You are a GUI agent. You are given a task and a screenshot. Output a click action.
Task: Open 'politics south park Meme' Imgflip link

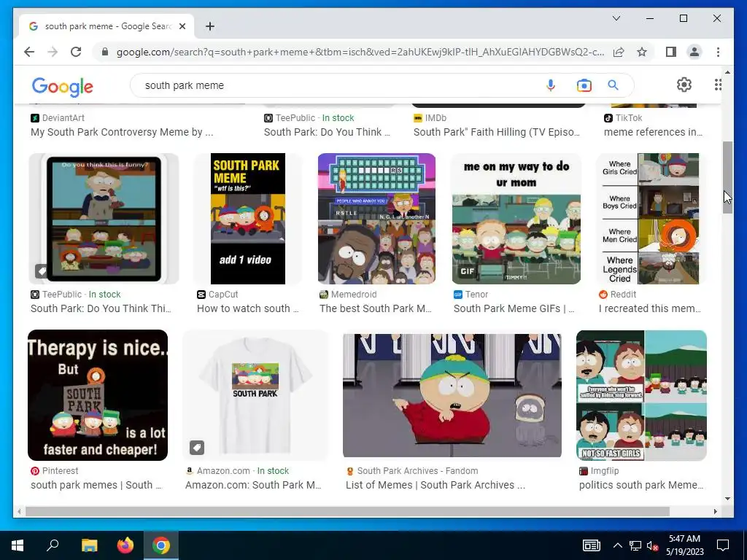[641, 485]
